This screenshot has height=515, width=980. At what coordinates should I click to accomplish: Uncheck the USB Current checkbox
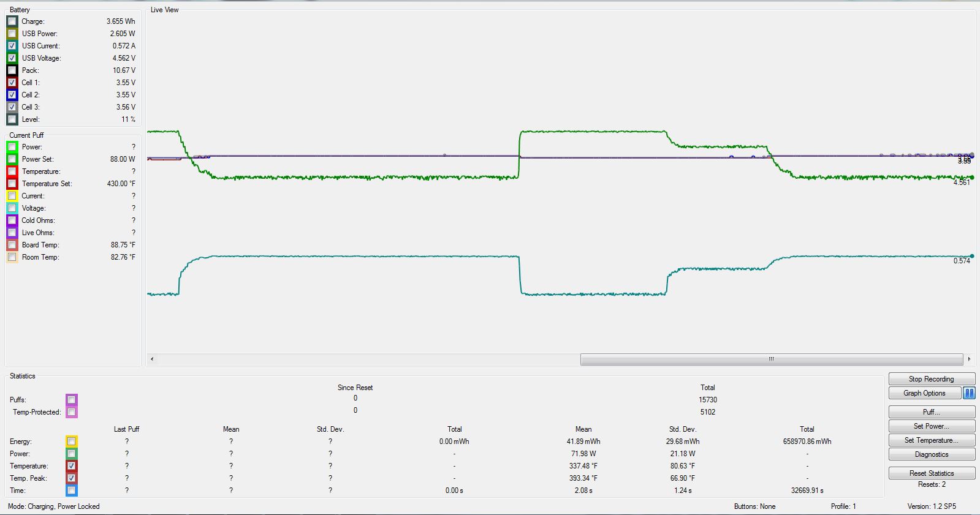click(x=12, y=46)
